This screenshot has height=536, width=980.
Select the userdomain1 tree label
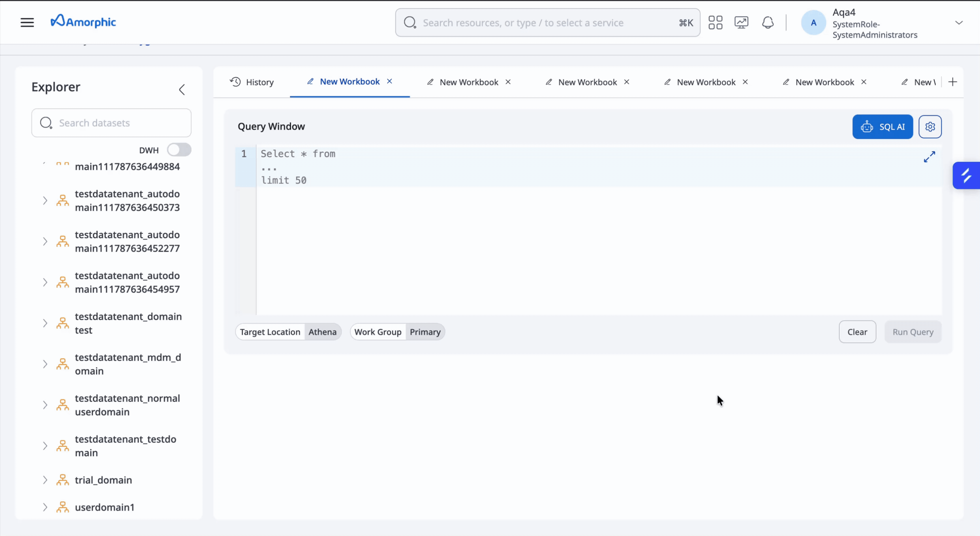click(x=105, y=507)
